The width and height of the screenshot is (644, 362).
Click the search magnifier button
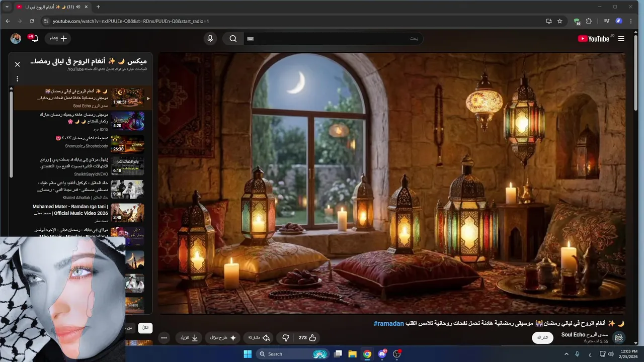coord(233,39)
